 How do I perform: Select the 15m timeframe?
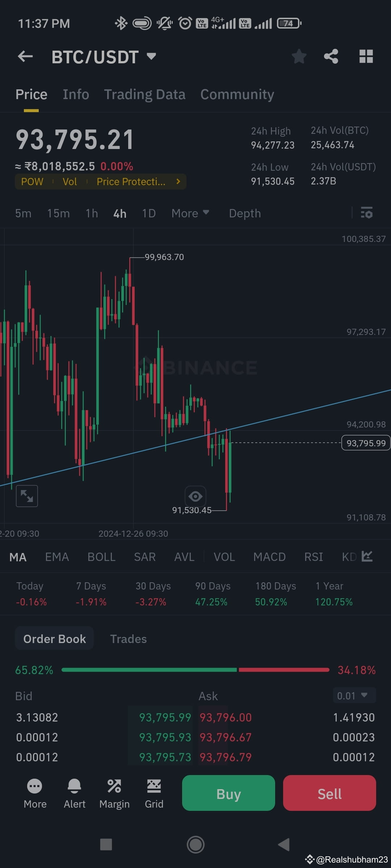(x=58, y=213)
